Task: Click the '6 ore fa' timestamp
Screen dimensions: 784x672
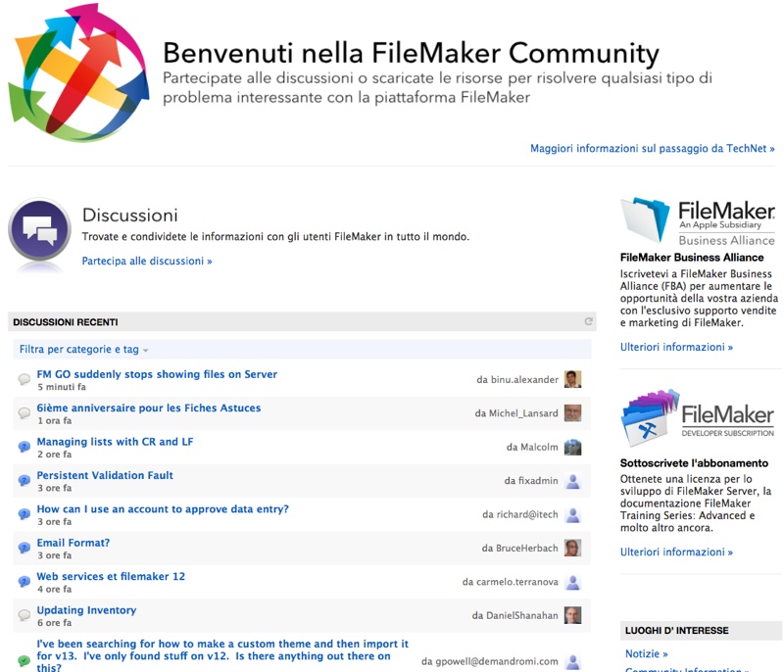Action: [55, 623]
